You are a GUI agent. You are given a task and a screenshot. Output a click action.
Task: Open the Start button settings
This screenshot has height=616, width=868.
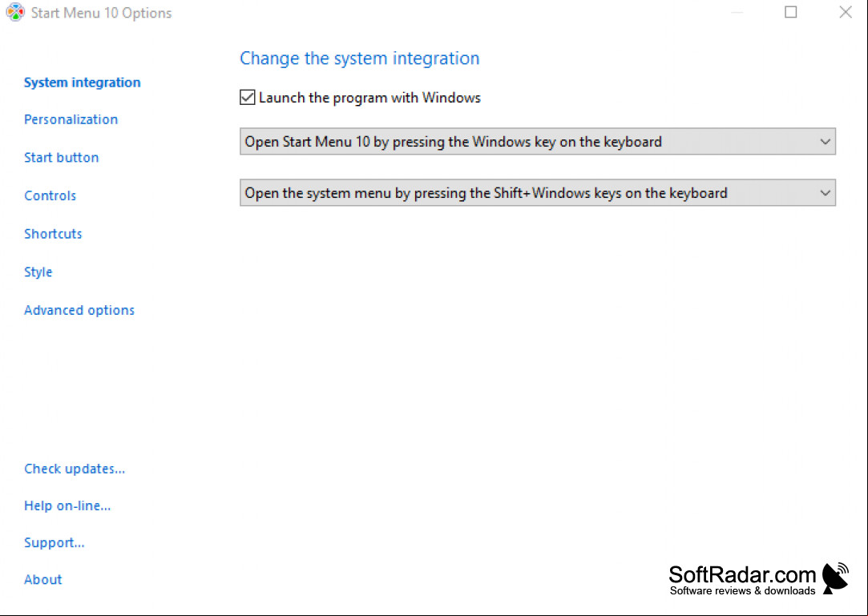(x=62, y=157)
